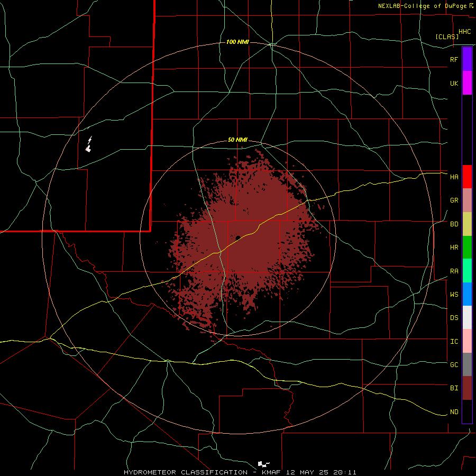Click the RA light green swatch

coord(467,271)
